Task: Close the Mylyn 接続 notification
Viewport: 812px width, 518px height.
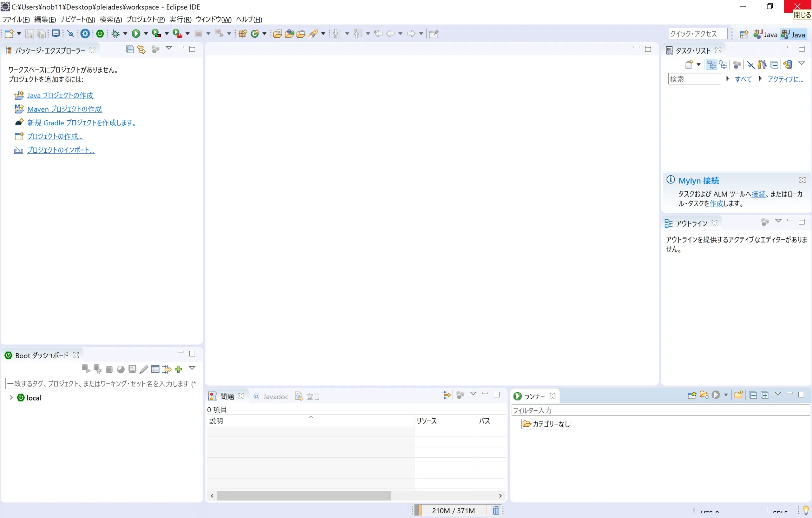Action: [802, 180]
